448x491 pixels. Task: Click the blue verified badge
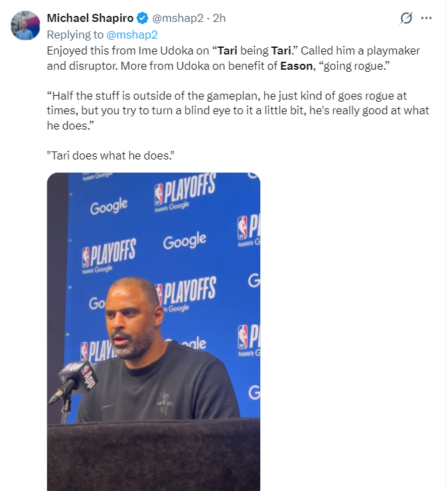click(x=143, y=18)
